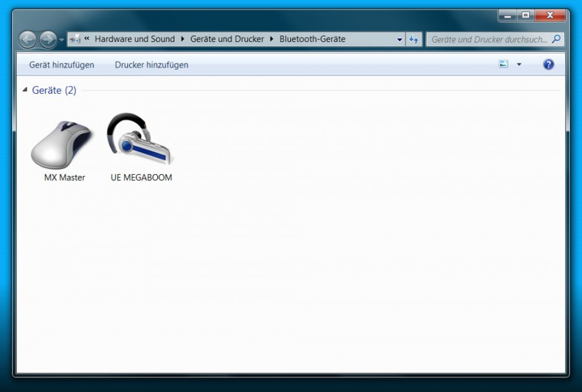Click 'Gerät hinzufügen' in the toolbar
Image resolution: width=582 pixels, height=392 pixels.
61,65
